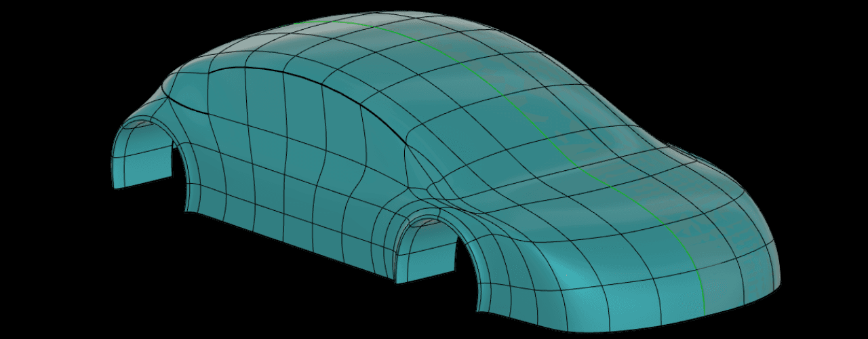Click the side window surface patch

(x=285, y=108)
